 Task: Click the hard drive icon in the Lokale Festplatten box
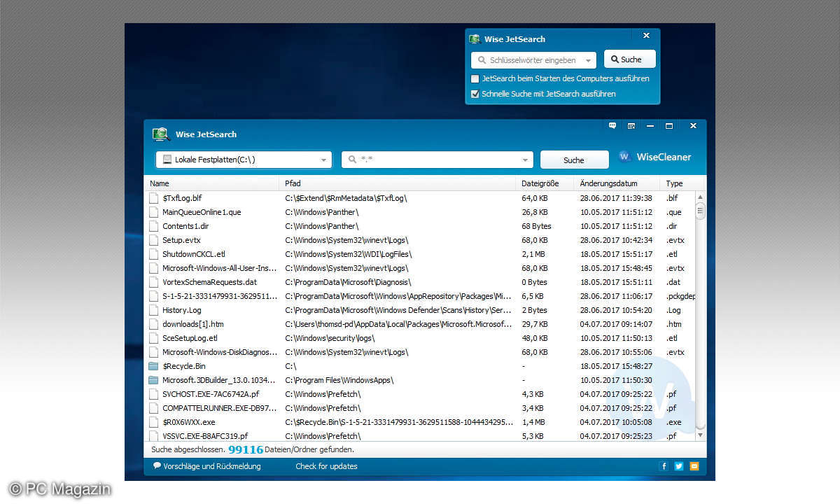[167, 160]
